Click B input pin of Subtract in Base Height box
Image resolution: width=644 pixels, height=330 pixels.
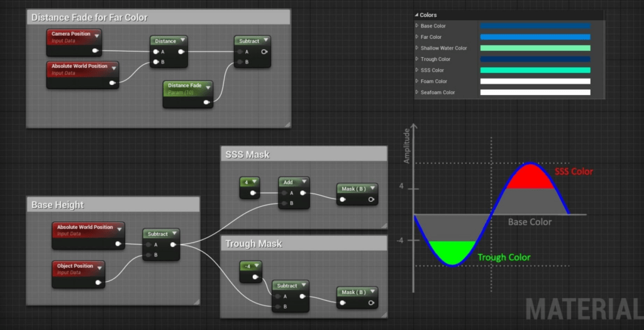coord(148,255)
